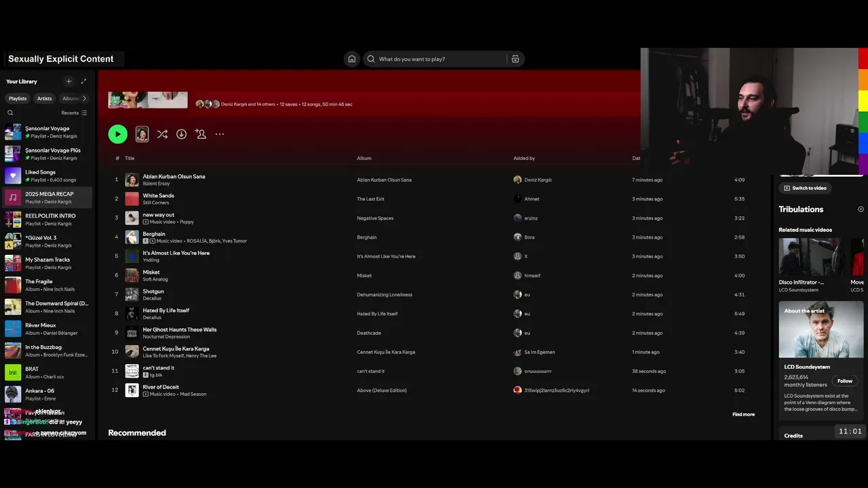Open The Fragile album
868x488 pixels.
pos(46,285)
